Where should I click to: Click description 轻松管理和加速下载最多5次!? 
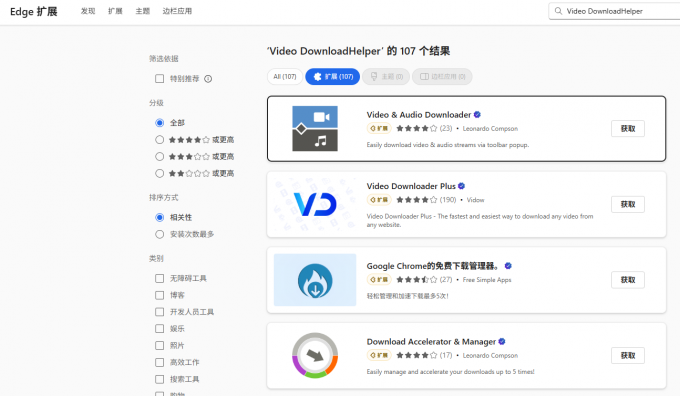tap(408, 296)
